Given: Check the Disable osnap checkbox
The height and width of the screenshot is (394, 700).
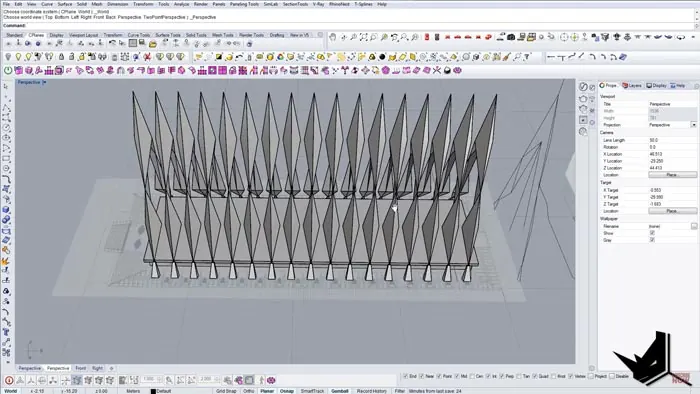Looking at the screenshot, I should pyautogui.click(x=612, y=376).
